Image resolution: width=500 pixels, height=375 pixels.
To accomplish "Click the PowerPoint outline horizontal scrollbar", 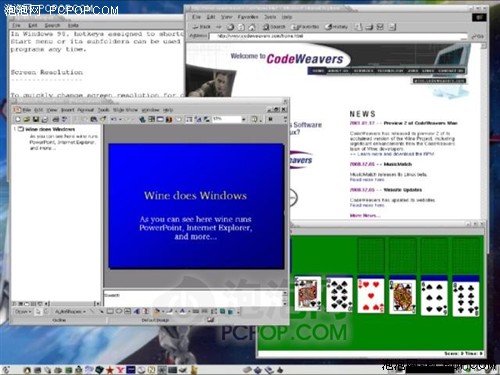I will pos(72,304).
